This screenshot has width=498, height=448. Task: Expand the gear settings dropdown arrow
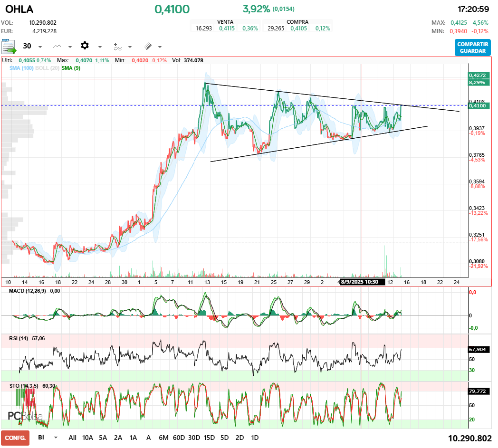pos(100,47)
